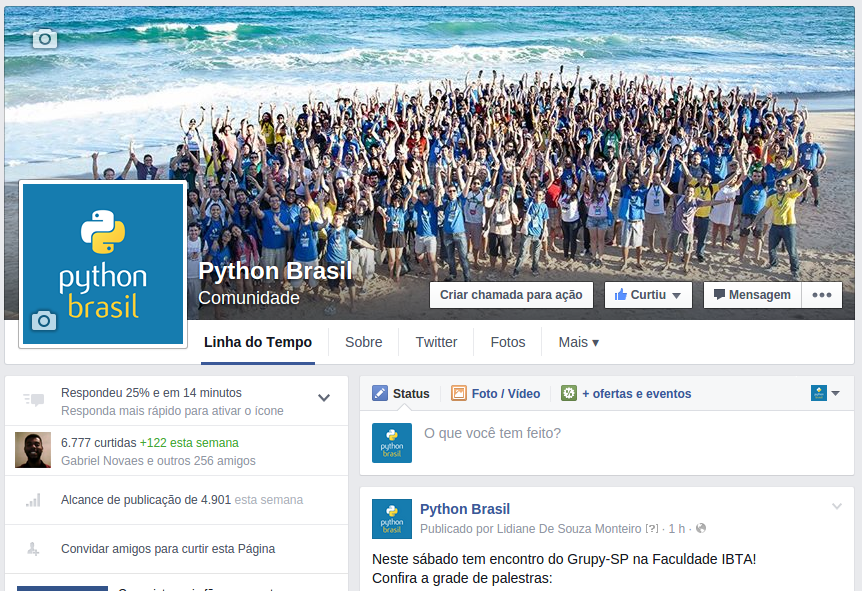Click the profile picture camera icon
Viewport: 862px width, 591px height.
click(x=44, y=321)
